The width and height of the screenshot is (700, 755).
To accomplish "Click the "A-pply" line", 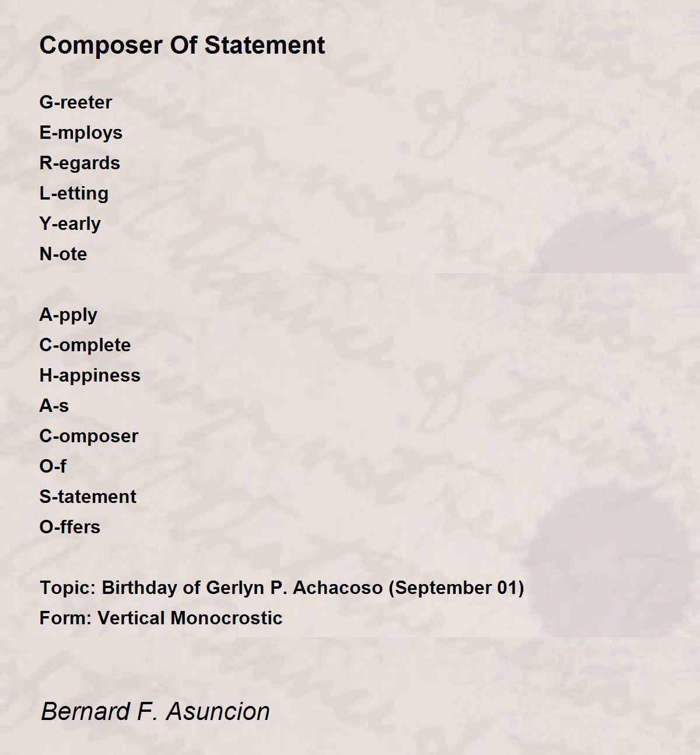I will [x=68, y=315].
